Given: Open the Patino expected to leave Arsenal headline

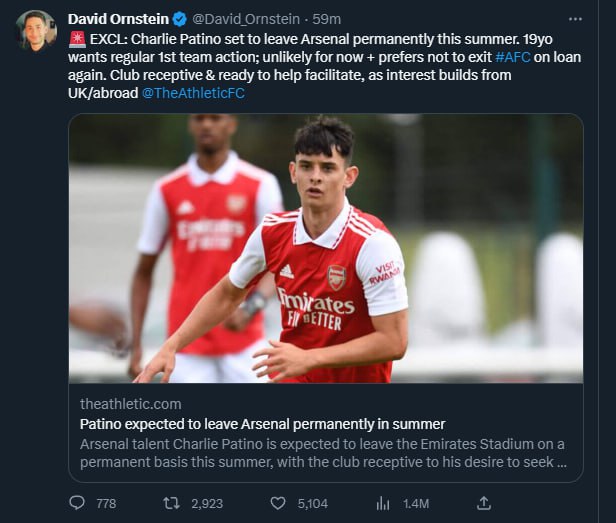Looking at the screenshot, I should pos(262,424).
